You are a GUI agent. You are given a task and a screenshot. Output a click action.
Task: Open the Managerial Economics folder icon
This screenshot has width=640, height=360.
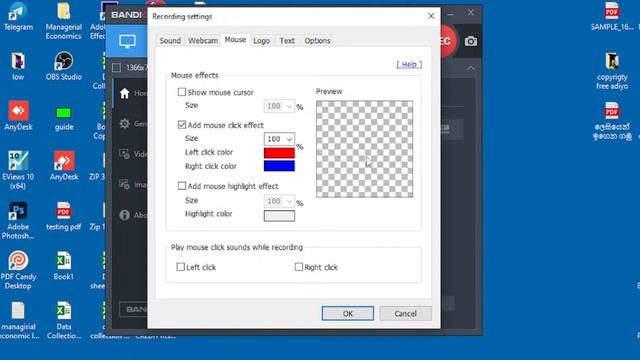coord(63,20)
